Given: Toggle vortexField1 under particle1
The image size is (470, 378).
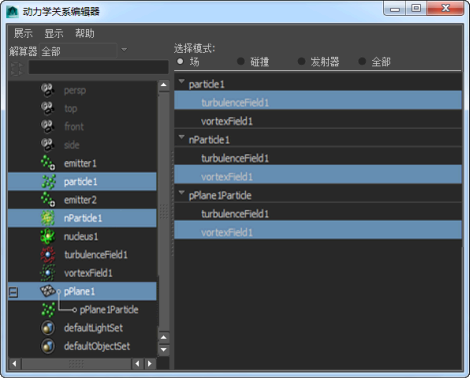Looking at the screenshot, I should pos(318,119).
